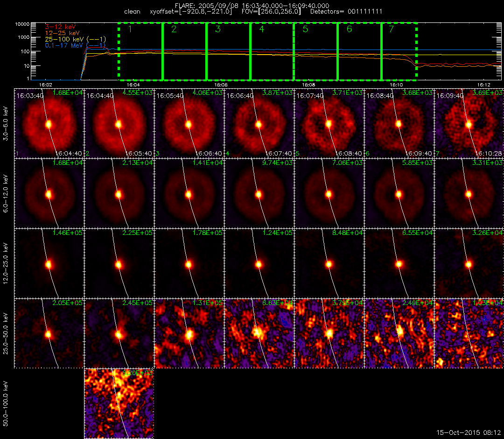
Task: Select interval number 2 in the lightcurve
Action: (x=174, y=29)
